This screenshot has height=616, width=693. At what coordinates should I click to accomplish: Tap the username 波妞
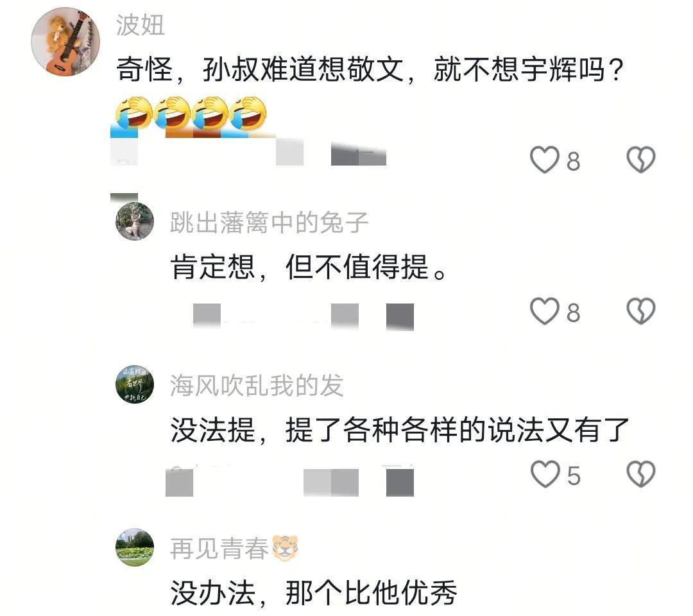point(141,25)
